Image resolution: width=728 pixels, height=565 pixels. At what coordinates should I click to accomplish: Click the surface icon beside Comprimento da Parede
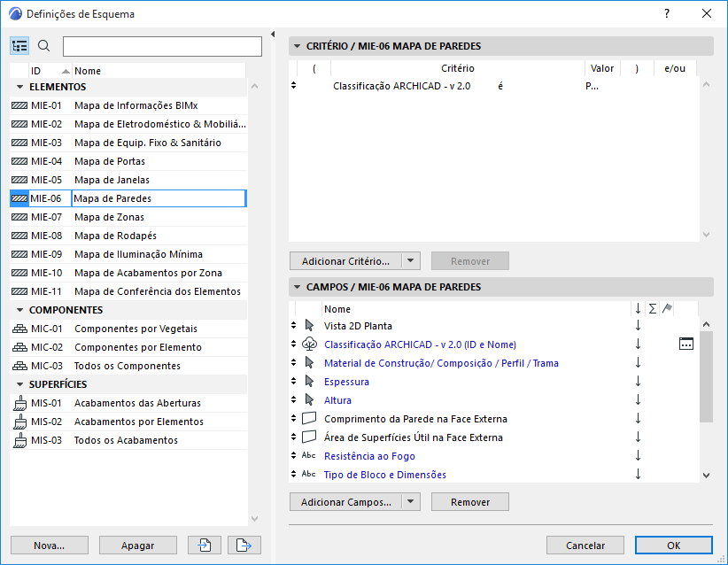(x=309, y=418)
